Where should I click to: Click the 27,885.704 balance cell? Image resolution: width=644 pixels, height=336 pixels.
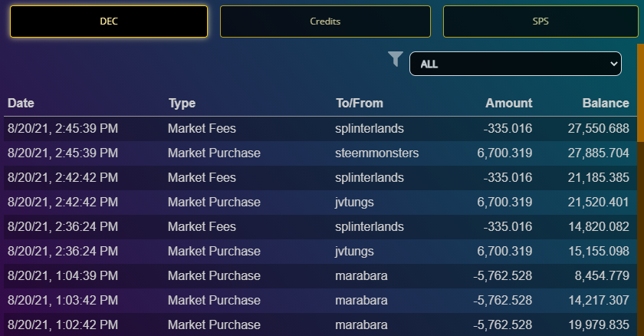pyautogui.click(x=598, y=153)
